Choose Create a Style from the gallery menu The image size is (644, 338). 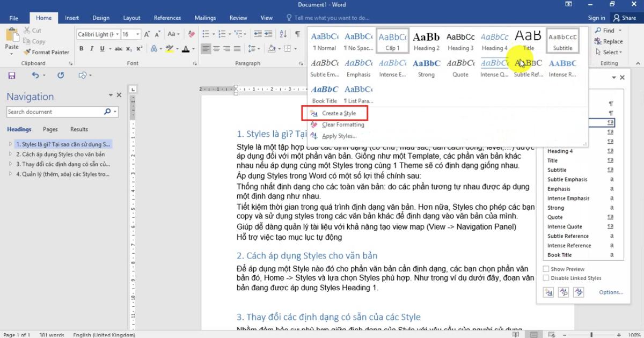coord(339,113)
